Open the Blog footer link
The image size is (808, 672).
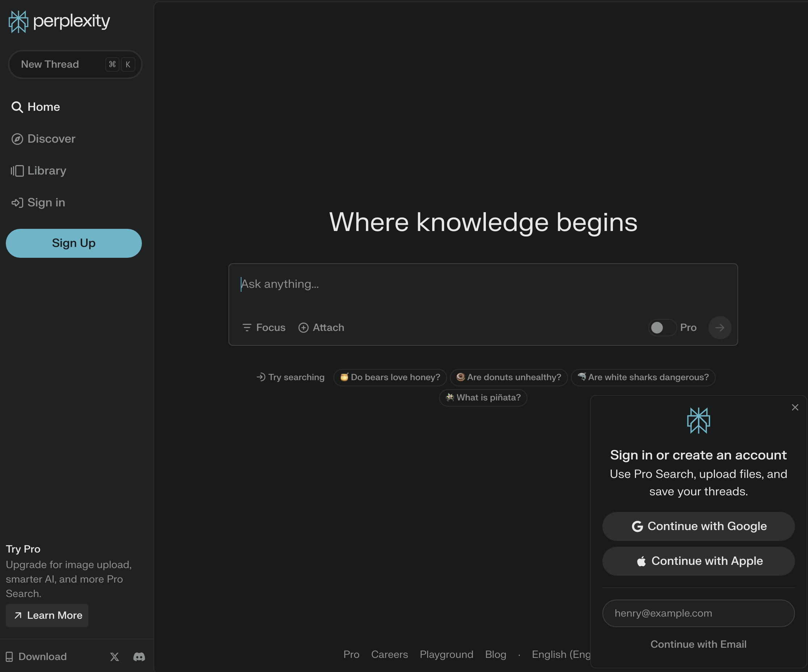click(496, 654)
